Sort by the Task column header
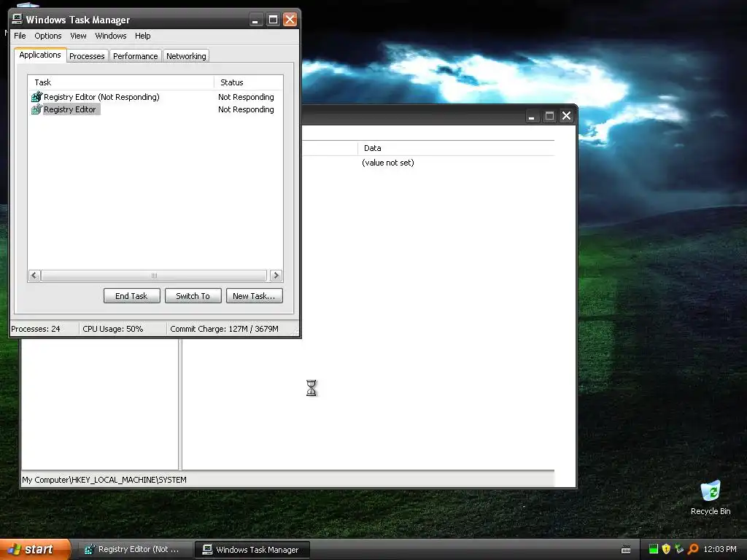The width and height of the screenshot is (747, 560). pyautogui.click(x=121, y=82)
